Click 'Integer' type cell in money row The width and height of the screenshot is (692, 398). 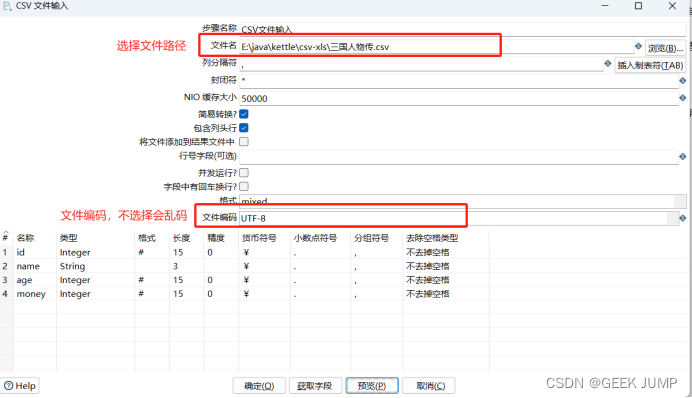[x=95, y=294]
